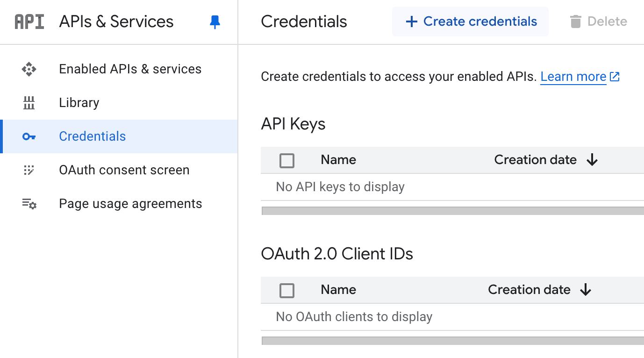Sort API Keys by Creation date arrow

point(592,160)
